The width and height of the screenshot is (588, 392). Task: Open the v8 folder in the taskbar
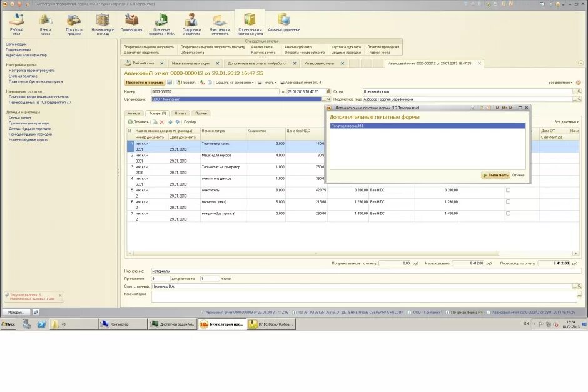point(73,324)
